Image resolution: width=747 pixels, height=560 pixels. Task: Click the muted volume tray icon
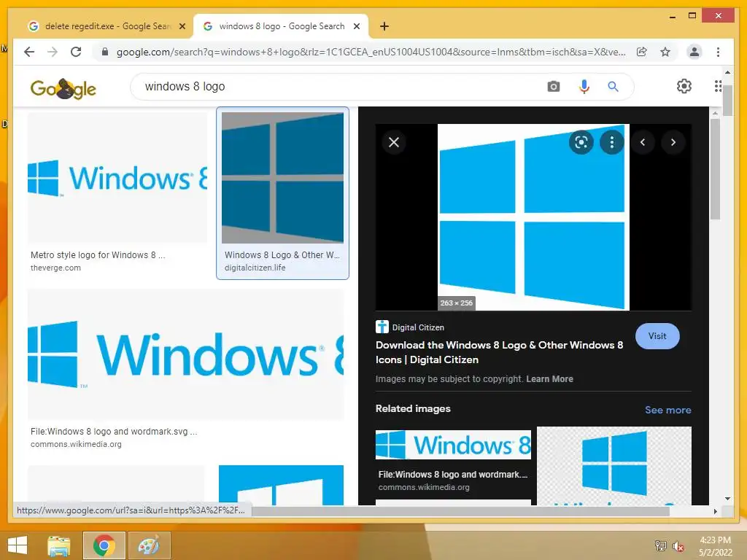pyautogui.click(x=678, y=546)
